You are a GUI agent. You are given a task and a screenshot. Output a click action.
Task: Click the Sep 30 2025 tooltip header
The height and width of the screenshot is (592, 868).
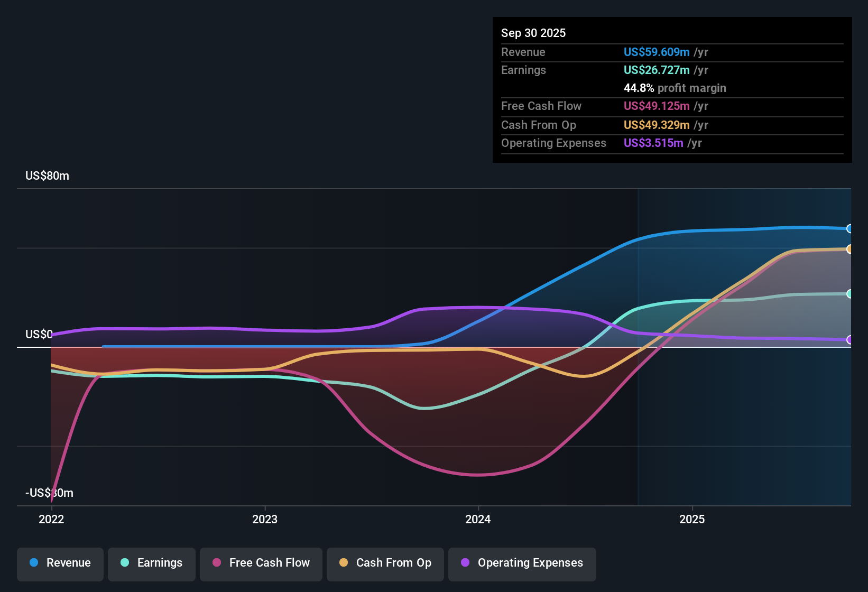click(533, 33)
